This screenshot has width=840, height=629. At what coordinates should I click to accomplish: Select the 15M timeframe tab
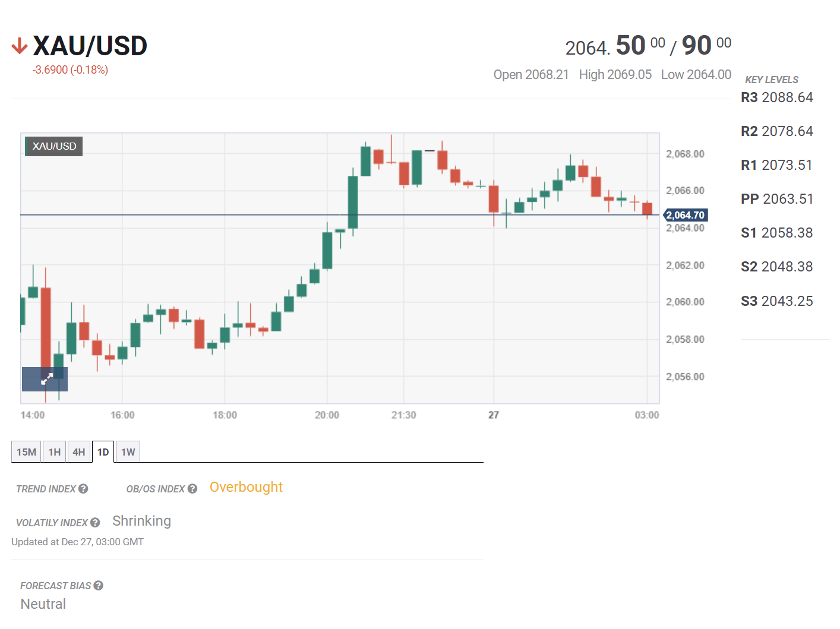(26, 452)
